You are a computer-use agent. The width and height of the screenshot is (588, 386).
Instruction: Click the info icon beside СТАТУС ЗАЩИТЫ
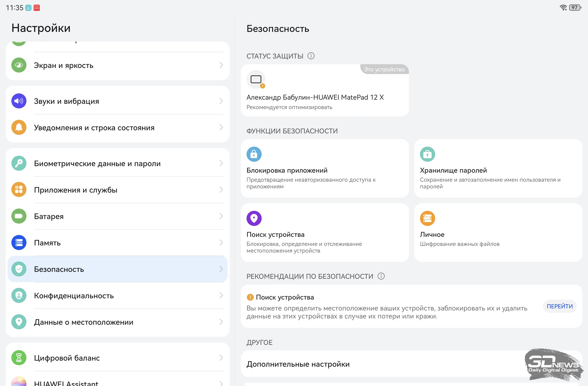[311, 56]
